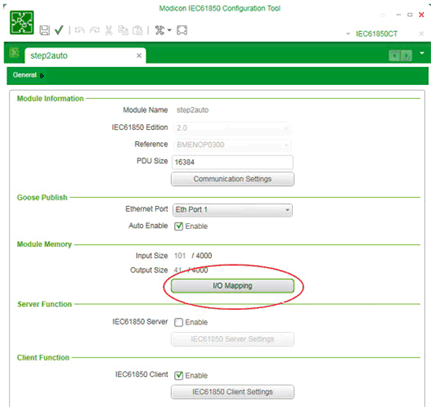
Task: Validate the project using the checkmark icon
Action: [x=59, y=30]
